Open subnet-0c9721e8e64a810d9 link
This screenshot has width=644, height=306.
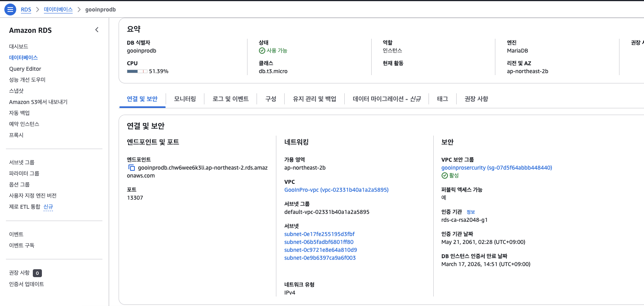(x=321, y=250)
